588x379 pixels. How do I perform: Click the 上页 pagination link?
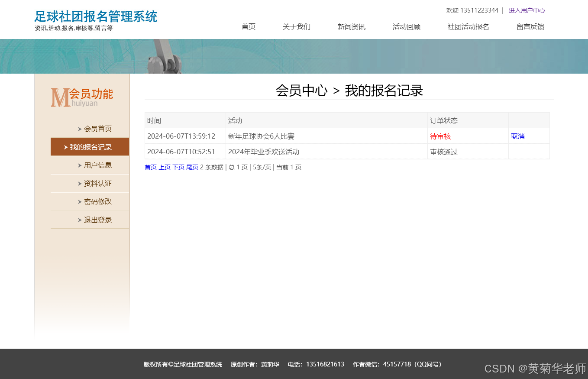pyautogui.click(x=165, y=167)
